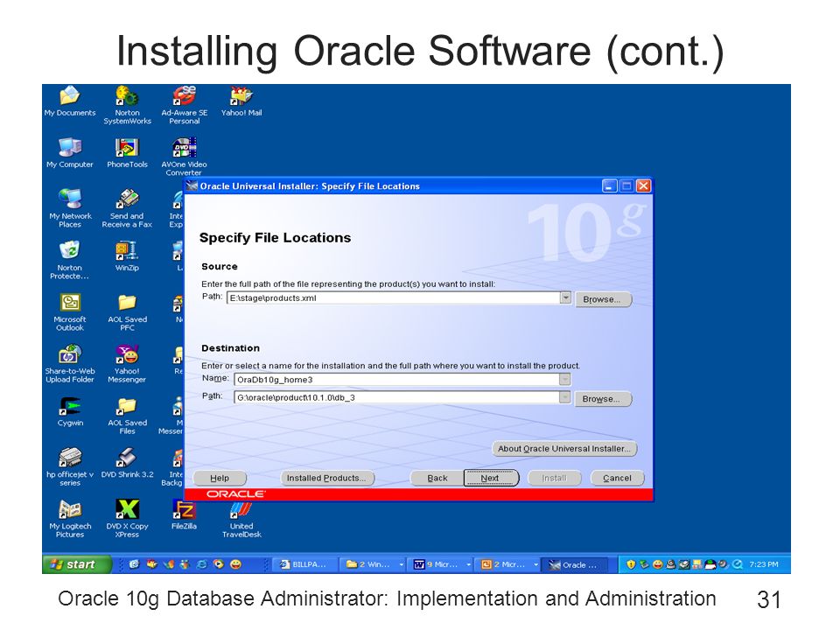Image resolution: width=840 pixels, height=630 pixels.
Task: Launch Send and Receive a Fax icon
Action: [x=127, y=208]
